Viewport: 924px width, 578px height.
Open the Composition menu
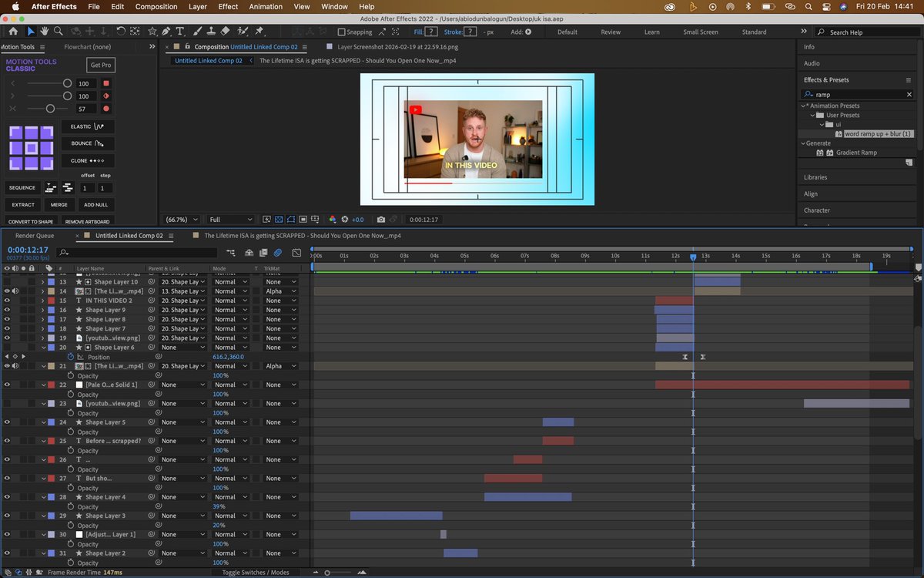(156, 6)
